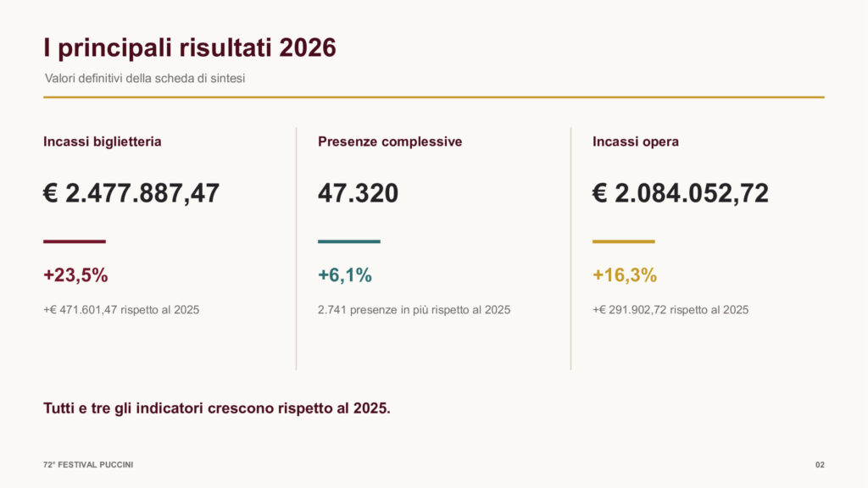Select the € 2.477.887,47 figure
The width and height of the screenshot is (868, 488).
click(x=131, y=194)
